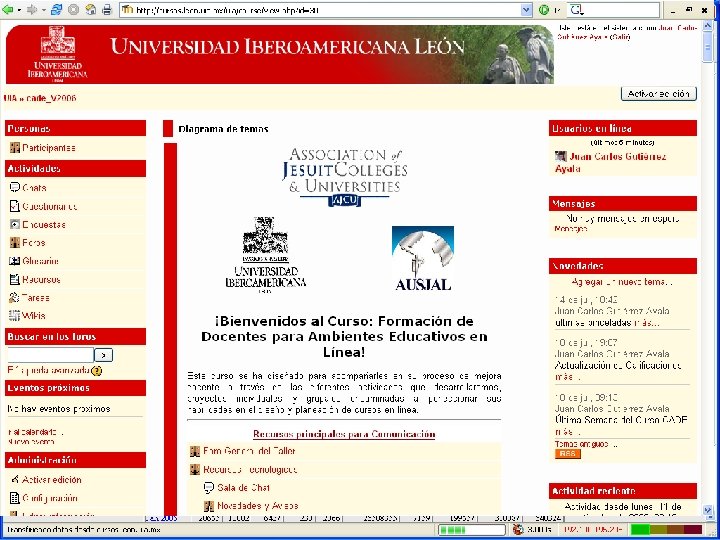Click the Activar edición button at top right
Image resolution: width=720 pixels, height=540 pixels.
point(658,94)
